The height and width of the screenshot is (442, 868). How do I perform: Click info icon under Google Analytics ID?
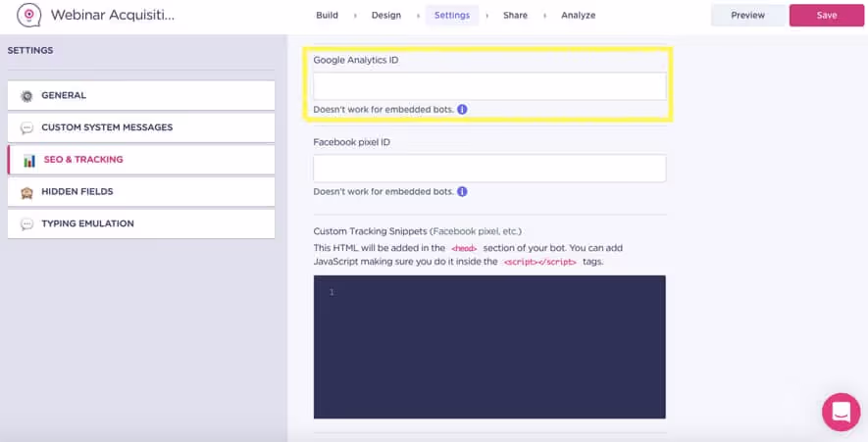pyautogui.click(x=462, y=110)
